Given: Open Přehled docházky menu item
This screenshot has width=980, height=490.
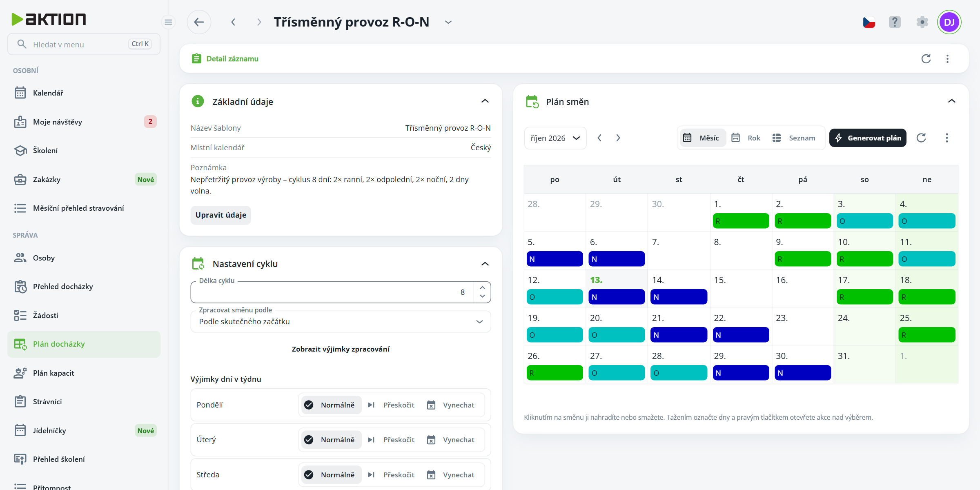Looking at the screenshot, I should [x=84, y=287].
